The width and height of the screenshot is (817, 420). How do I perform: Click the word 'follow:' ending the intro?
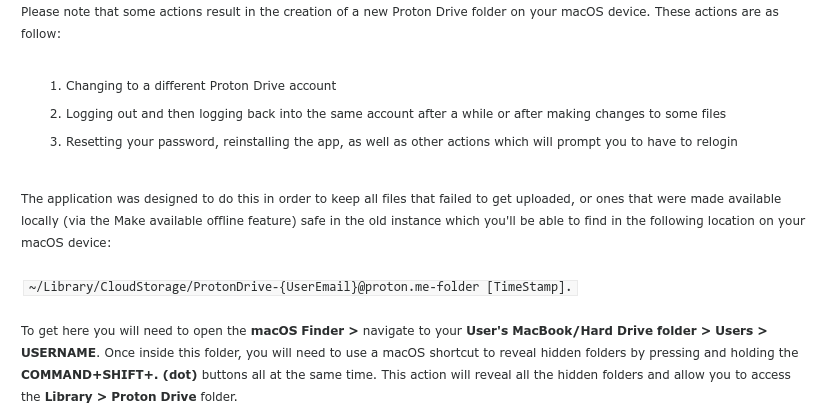41,34
